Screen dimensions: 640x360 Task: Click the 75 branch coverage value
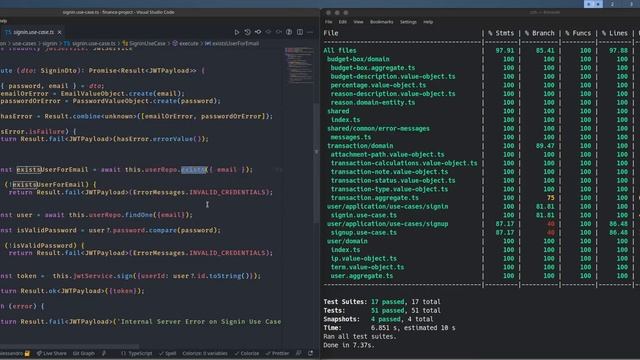click(x=551, y=198)
